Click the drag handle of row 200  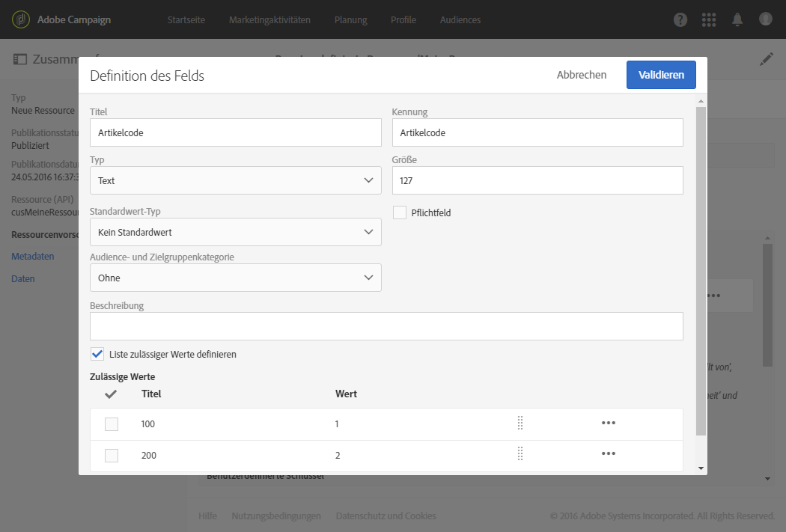[520, 454]
